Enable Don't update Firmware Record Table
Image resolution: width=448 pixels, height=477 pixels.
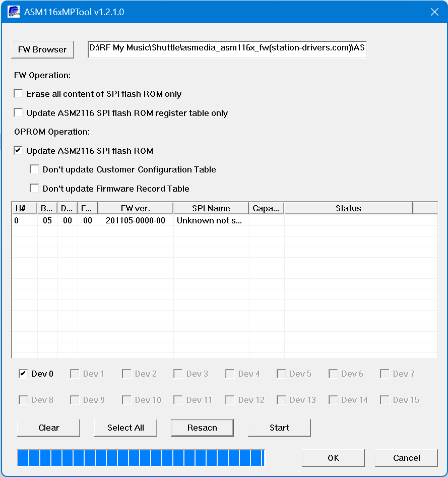tap(35, 189)
